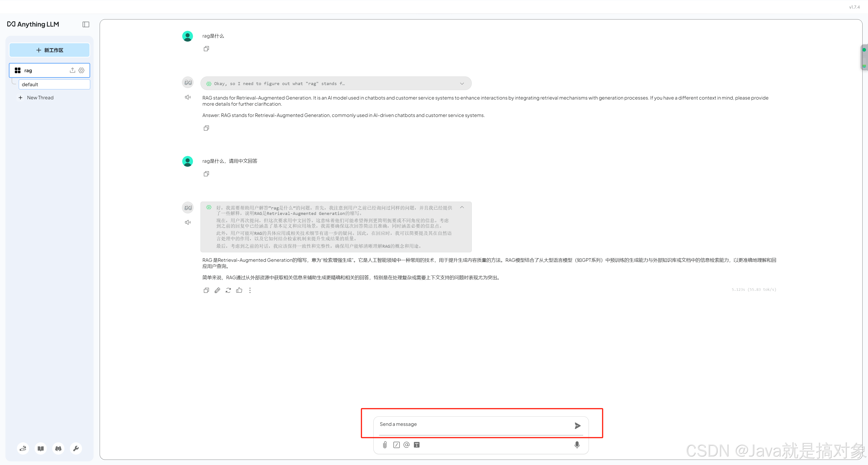Click the microphone voice input icon
Viewport: 868px width, 465px height.
(x=577, y=445)
